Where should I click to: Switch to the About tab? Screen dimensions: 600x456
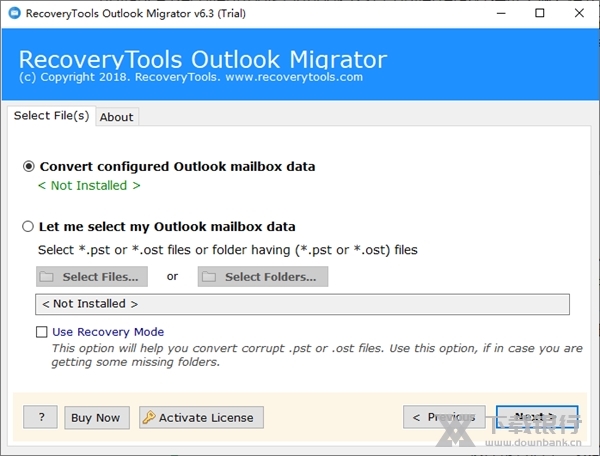116,117
